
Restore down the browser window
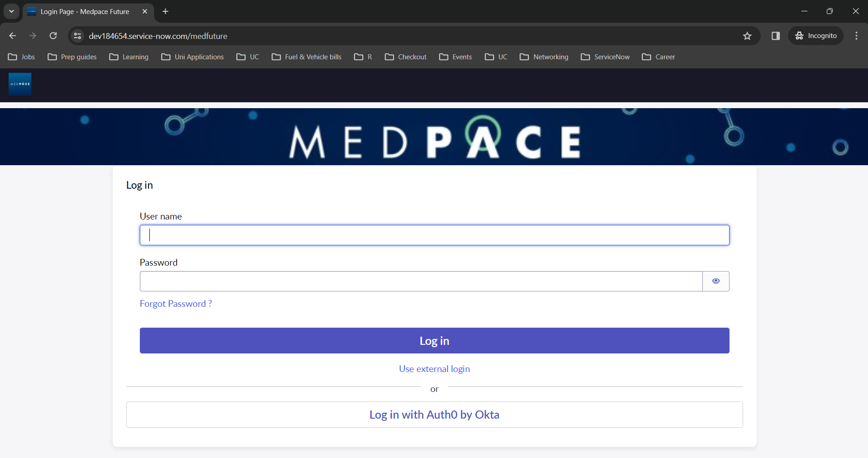coord(830,11)
